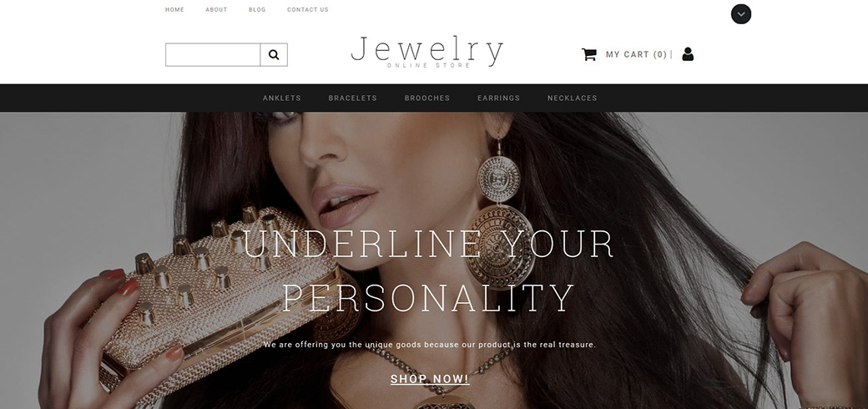This screenshot has width=868, height=409.
Task: Open the Contact Us link
Action: 308,9
